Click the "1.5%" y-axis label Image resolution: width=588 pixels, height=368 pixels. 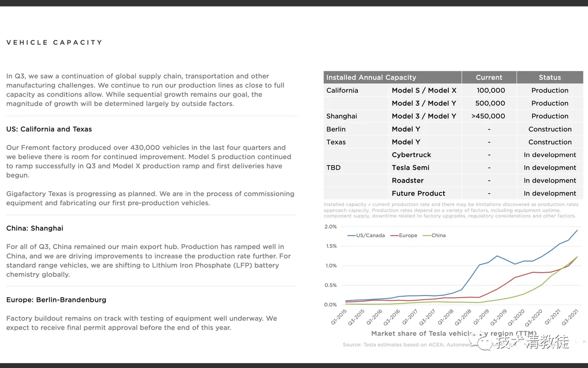pyautogui.click(x=331, y=246)
